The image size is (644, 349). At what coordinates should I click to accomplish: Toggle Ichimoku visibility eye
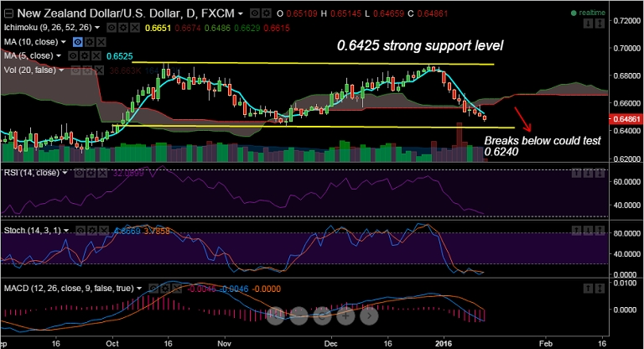111,28
